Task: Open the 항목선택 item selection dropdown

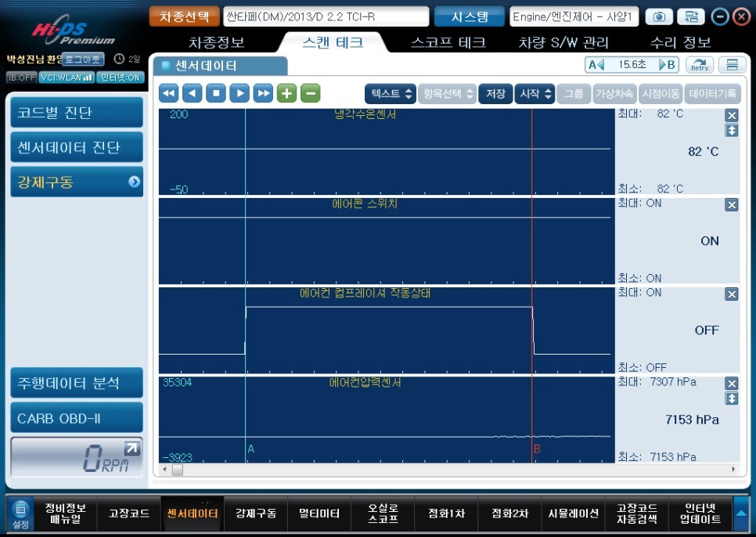Action: click(x=448, y=93)
